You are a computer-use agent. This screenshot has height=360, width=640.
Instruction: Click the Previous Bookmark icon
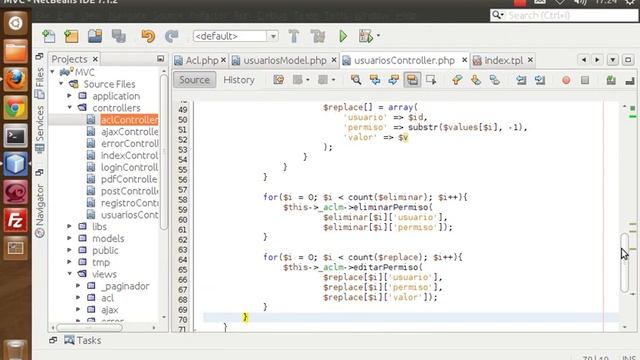pyautogui.click(x=457, y=80)
